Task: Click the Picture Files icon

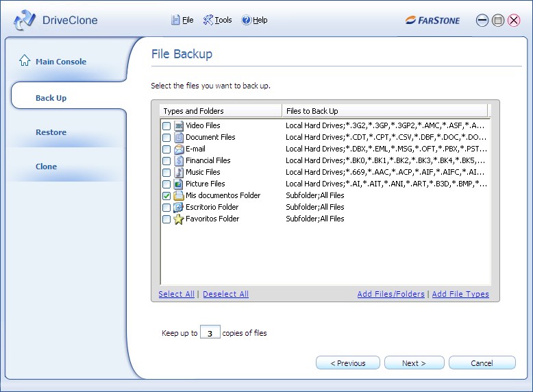Action: (x=179, y=184)
